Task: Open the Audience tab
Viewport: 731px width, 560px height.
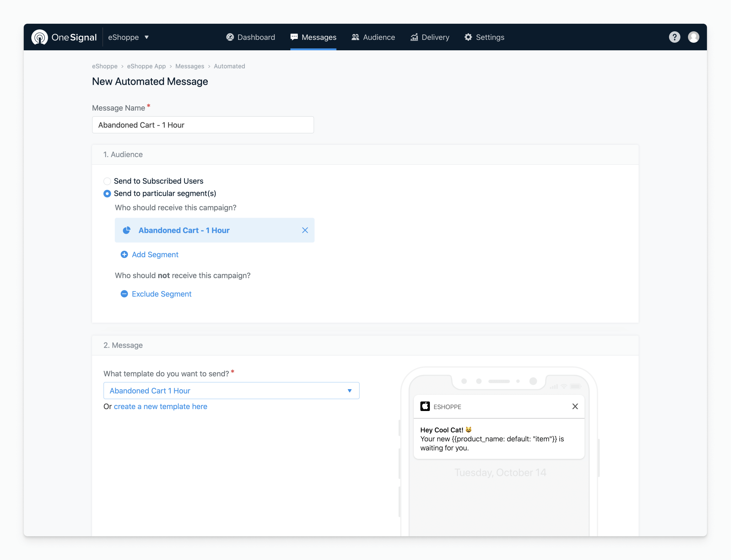Action: 373,37
